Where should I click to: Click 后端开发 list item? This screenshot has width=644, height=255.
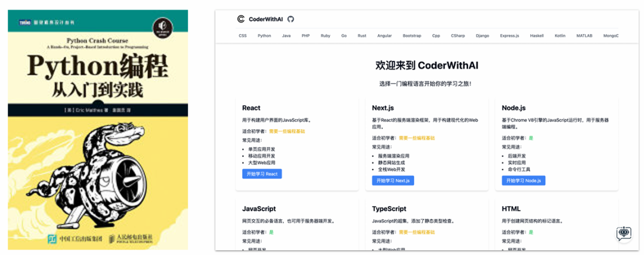(516, 156)
